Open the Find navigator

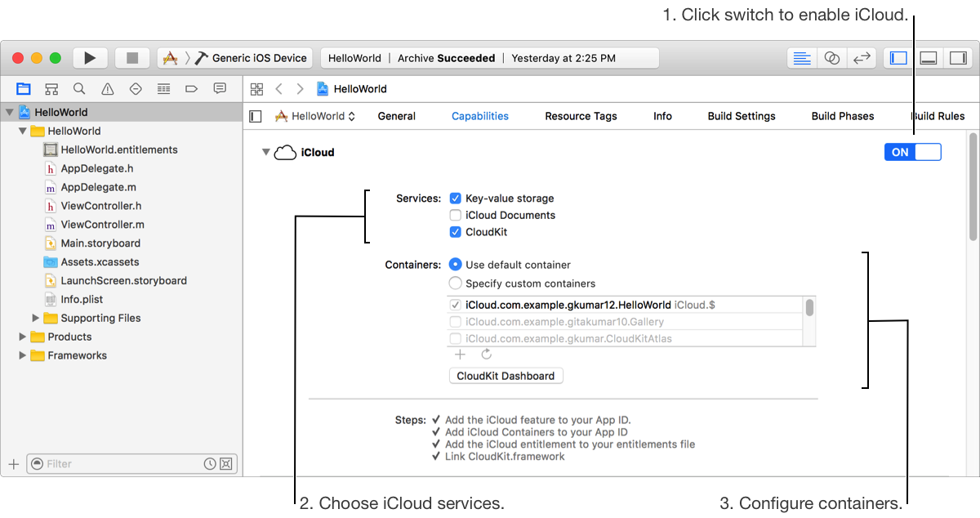click(x=79, y=88)
